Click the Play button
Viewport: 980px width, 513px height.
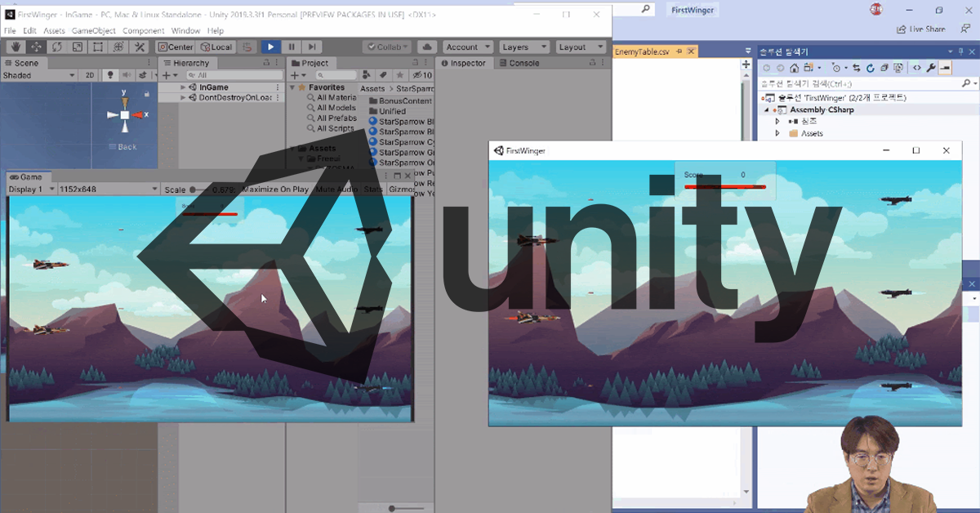(270, 47)
